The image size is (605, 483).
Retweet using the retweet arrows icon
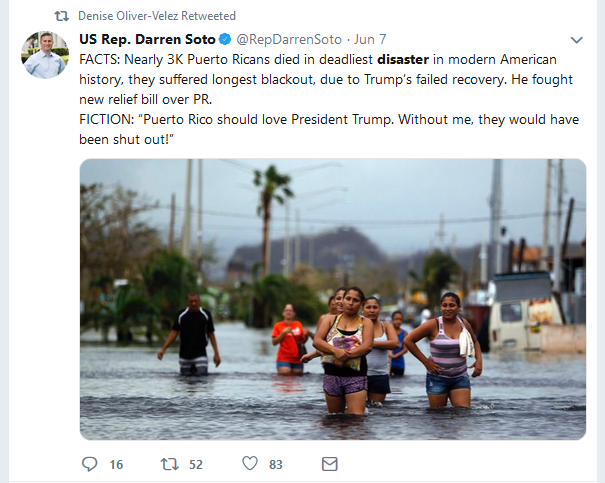[x=169, y=464]
